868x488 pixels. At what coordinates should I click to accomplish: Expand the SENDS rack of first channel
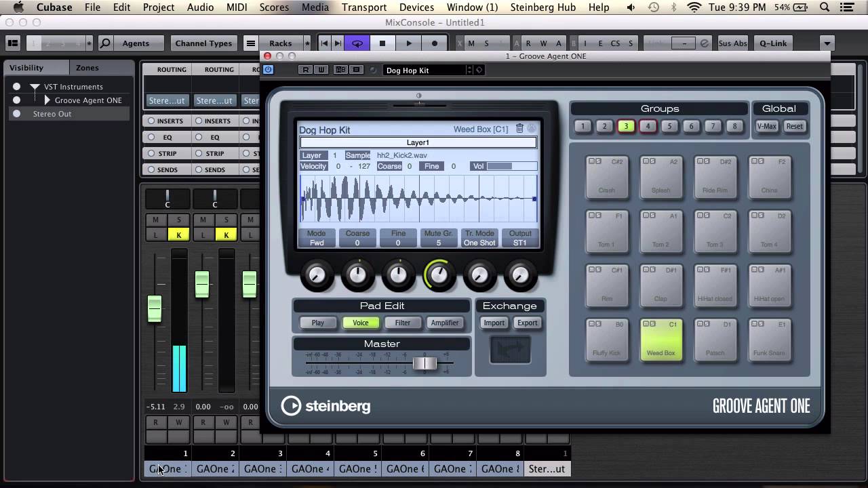166,169
